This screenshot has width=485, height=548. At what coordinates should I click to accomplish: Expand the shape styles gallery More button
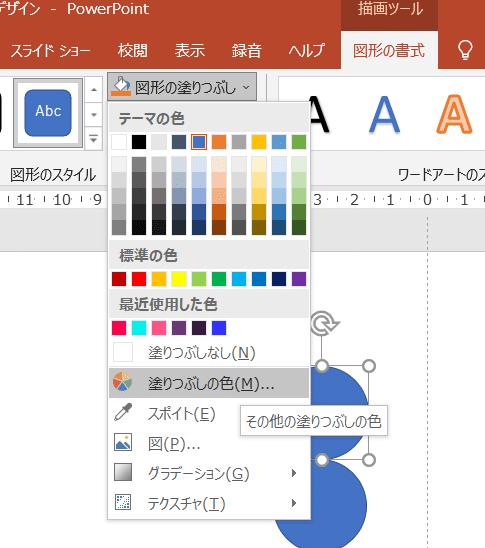click(x=93, y=139)
